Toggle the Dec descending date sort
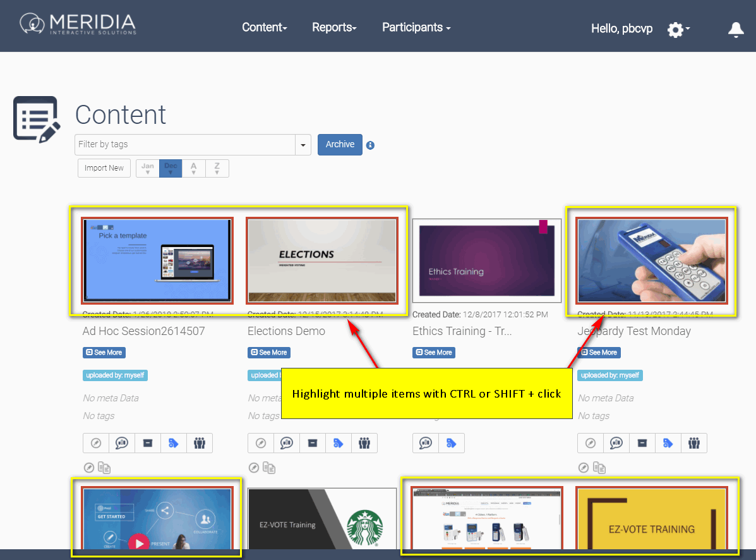The image size is (756, 560). point(171,168)
